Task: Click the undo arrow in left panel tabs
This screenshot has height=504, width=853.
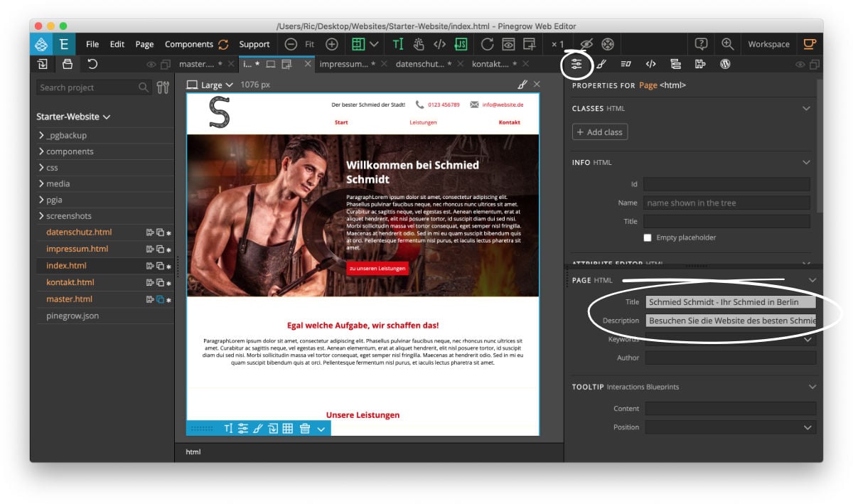Action: tap(92, 64)
